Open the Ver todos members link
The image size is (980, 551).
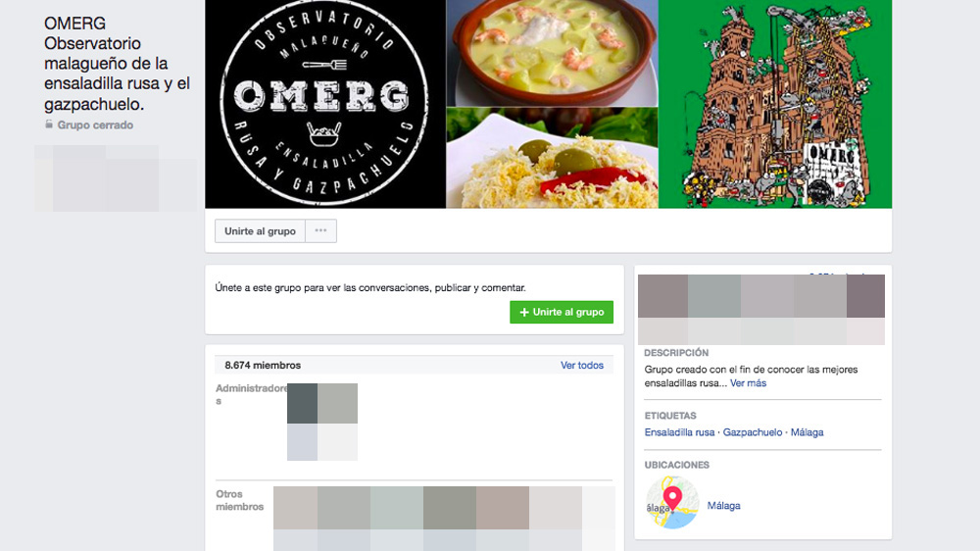(582, 366)
